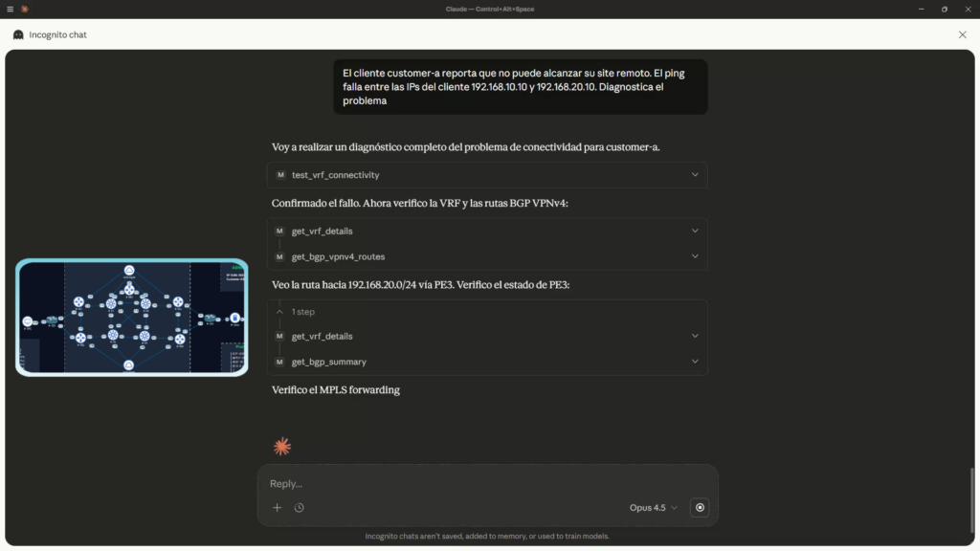Close the Incognito chat with the X
Image resolution: width=980 pixels, height=551 pixels.
tap(963, 34)
